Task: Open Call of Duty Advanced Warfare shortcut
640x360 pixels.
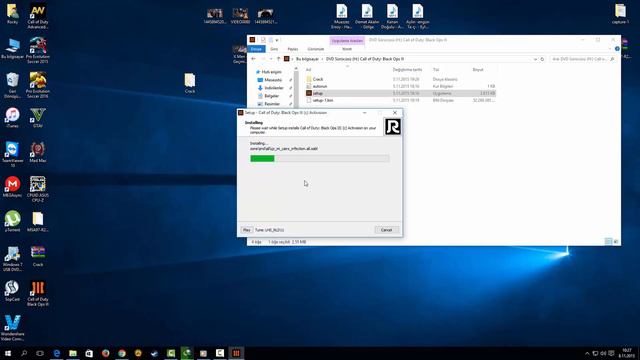Action: coord(38,16)
